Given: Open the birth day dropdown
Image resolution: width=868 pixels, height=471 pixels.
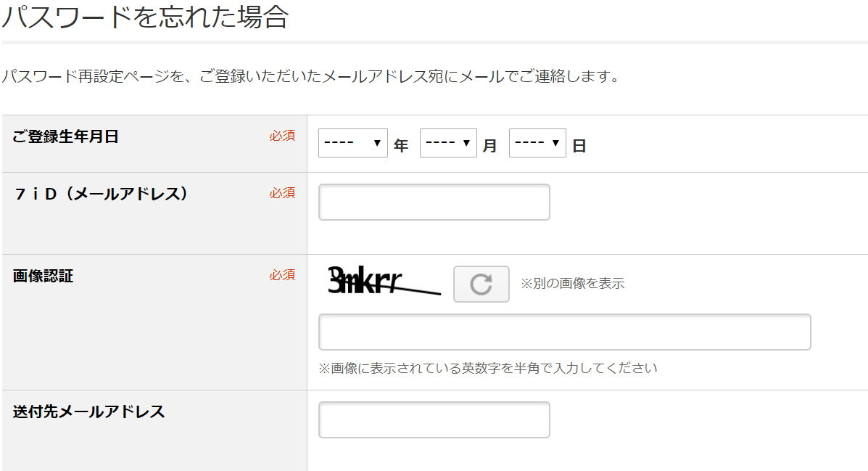Looking at the screenshot, I should click(x=537, y=144).
